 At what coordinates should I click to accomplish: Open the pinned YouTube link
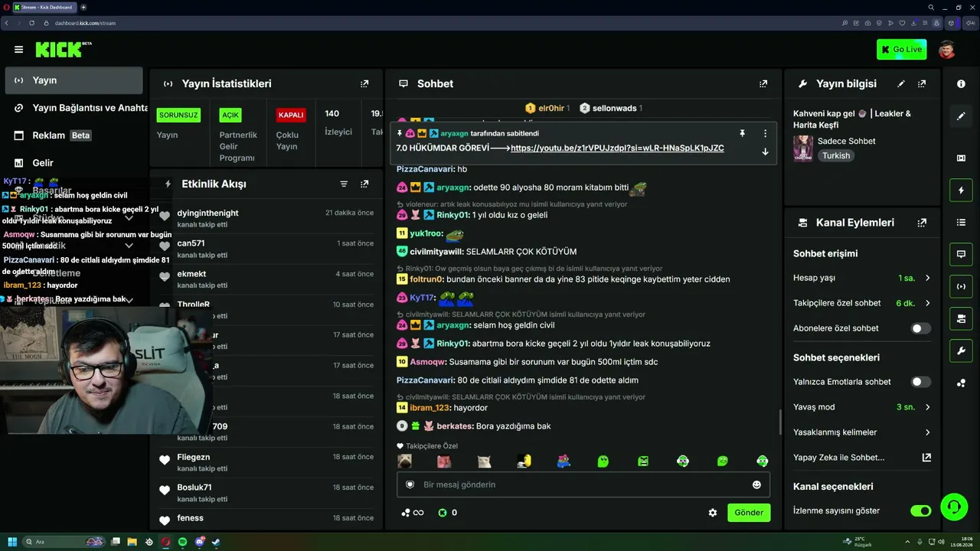tap(617, 148)
